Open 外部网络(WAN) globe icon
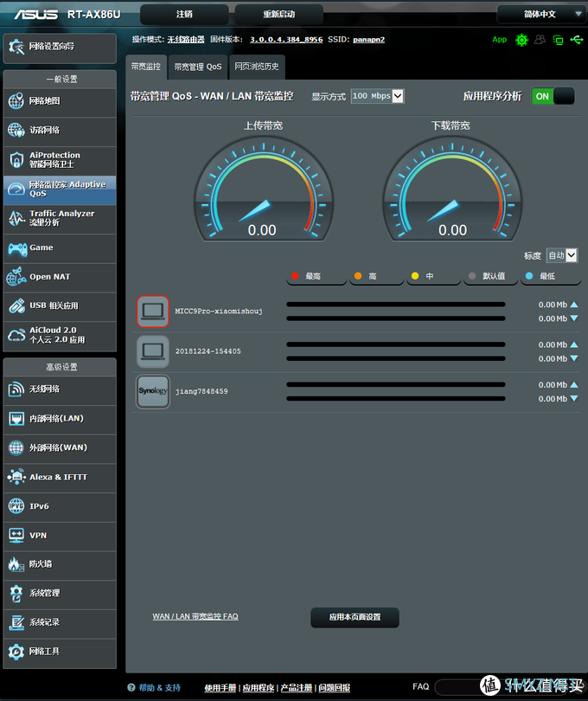The image size is (588, 701). coord(16,447)
